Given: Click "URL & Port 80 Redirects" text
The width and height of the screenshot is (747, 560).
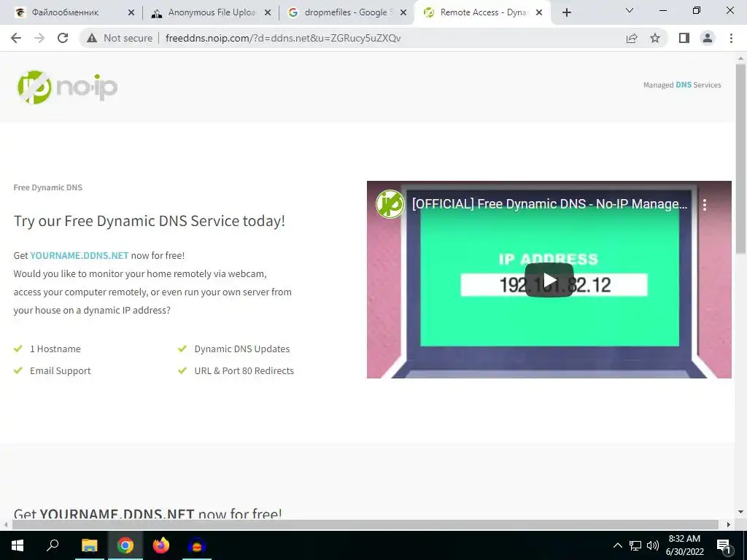Looking at the screenshot, I should coord(244,371).
